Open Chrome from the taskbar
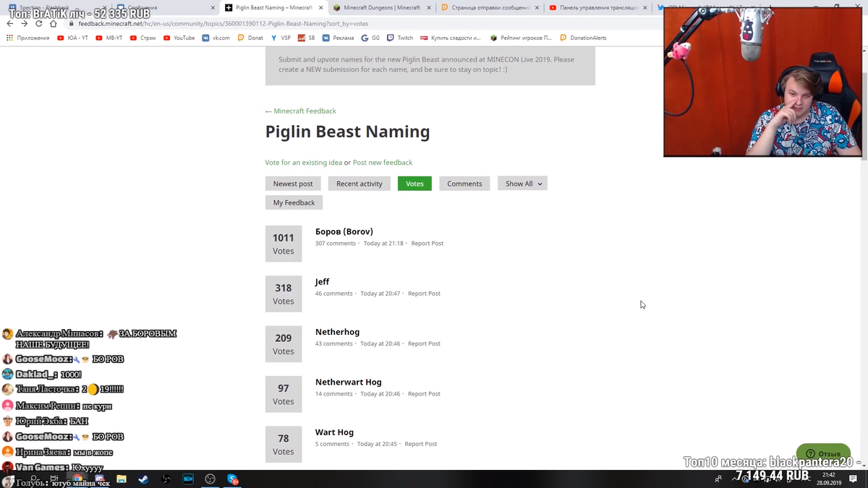 tap(77, 479)
